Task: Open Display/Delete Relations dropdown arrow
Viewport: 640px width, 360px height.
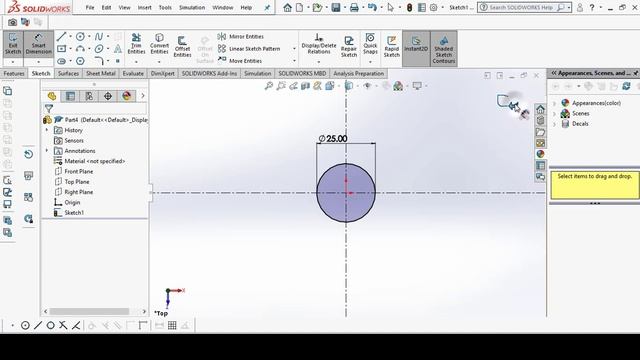Action: [319, 62]
